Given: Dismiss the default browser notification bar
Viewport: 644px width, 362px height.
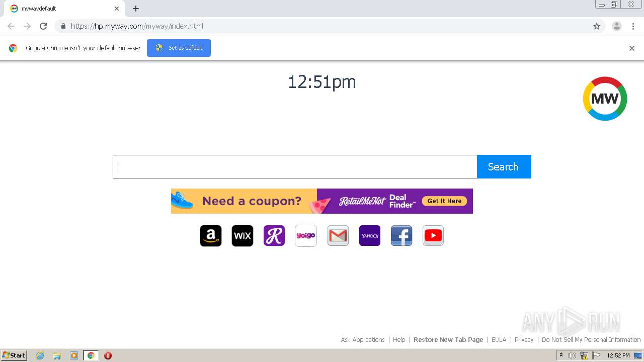Looking at the screenshot, I should point(632,48).
